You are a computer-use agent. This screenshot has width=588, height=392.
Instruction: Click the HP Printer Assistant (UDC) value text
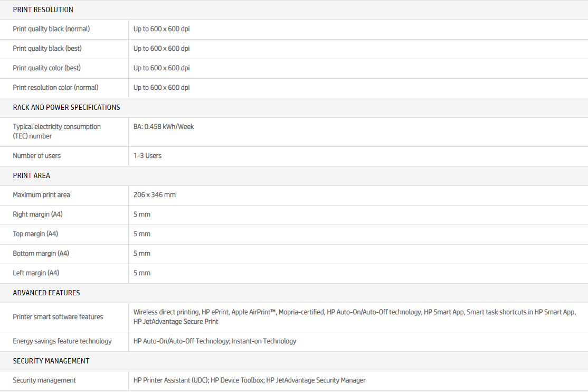(x=171, y=380)
